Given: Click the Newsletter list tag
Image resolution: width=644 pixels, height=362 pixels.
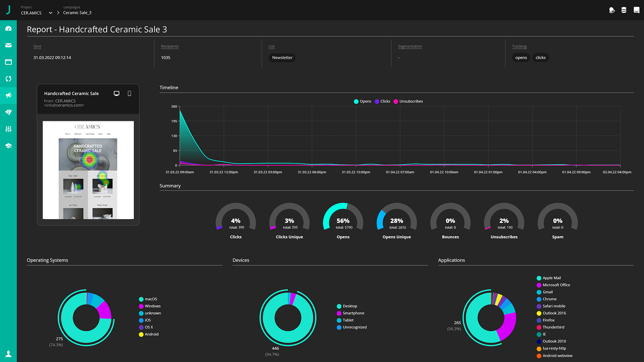Looking at the screenshot, I should click(282, 58).
